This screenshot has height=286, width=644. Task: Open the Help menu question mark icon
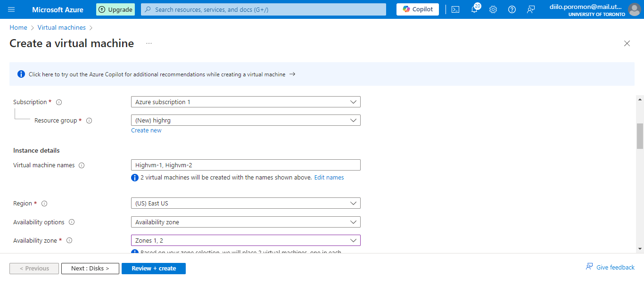coord(512,9)
